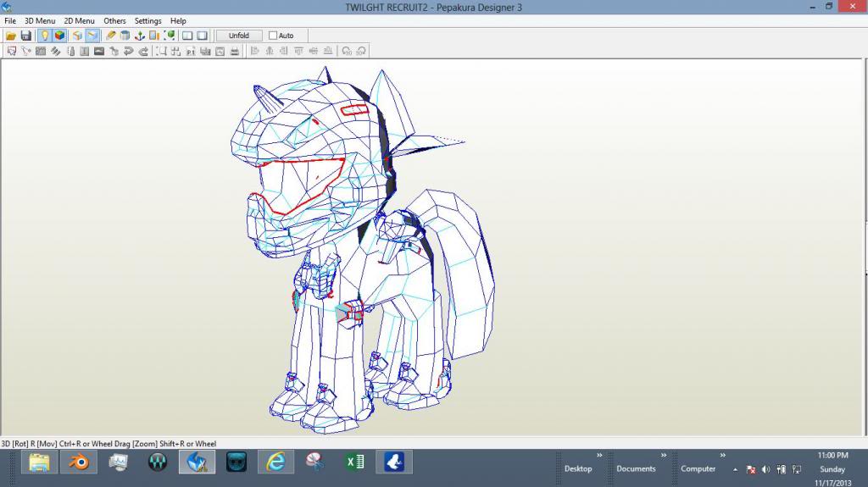Click the redo arrow icon
This screenshot has width=868, height=487.
pos(143,51)
